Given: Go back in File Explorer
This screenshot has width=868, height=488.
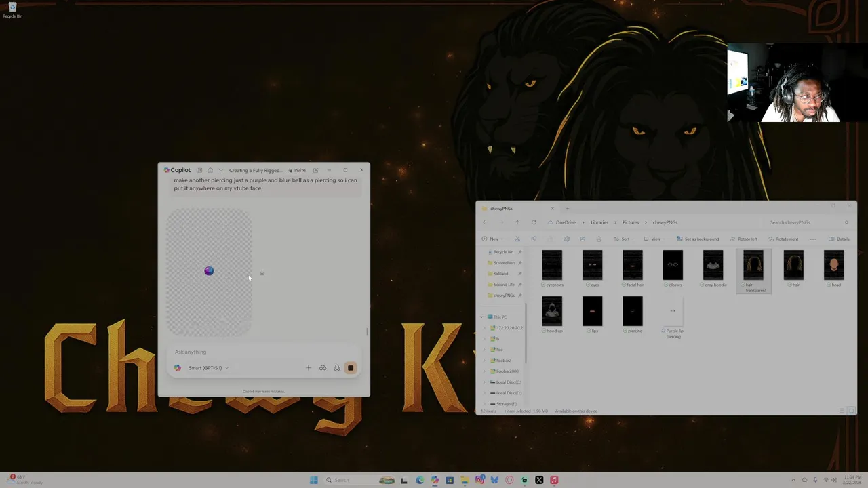Looking at the screenshot, I should point(485,222).
